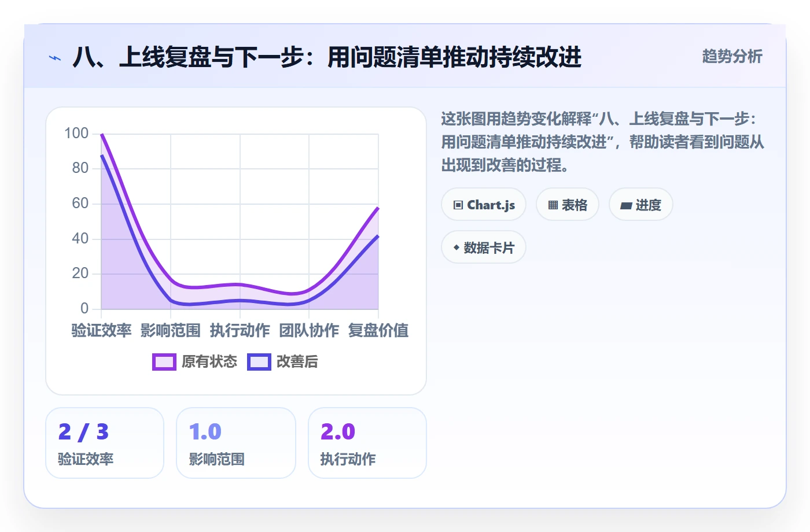Click the 趋势分析 label in the header
Viewport: 810px width, 532px height.
732,57
